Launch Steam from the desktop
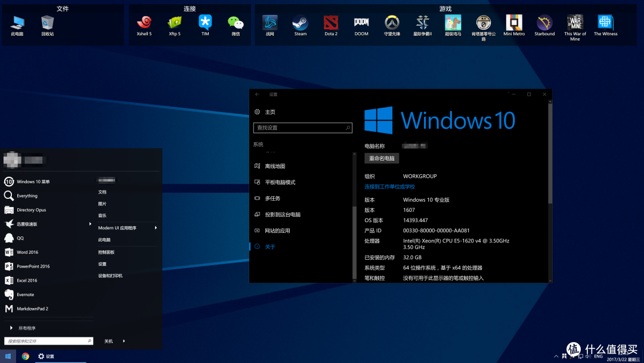Image resolution: width=644 pixels, height=363 pixels. (300, 26)
